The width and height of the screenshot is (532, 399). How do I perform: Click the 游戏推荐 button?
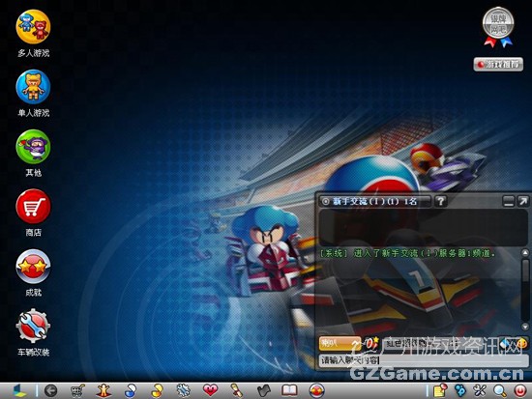coord(498,64)
